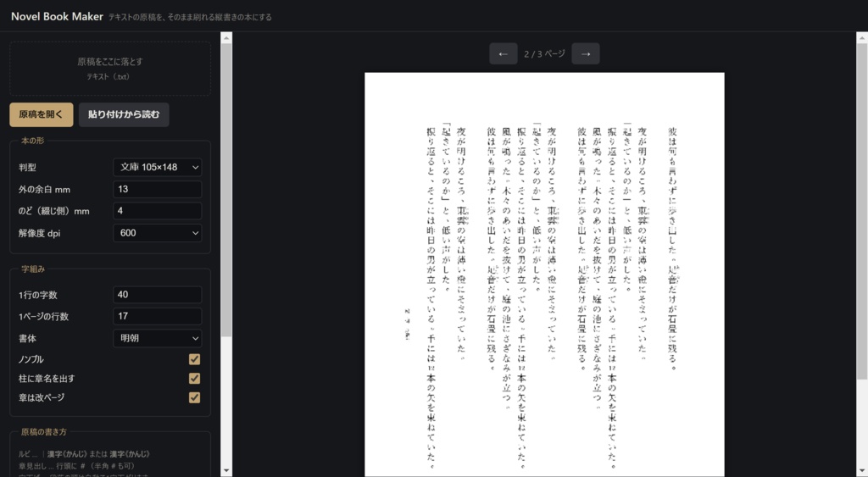Click the preview pane scrollbar down arrow
Viewport: 868px width, 477px height.
coord(862,471)
